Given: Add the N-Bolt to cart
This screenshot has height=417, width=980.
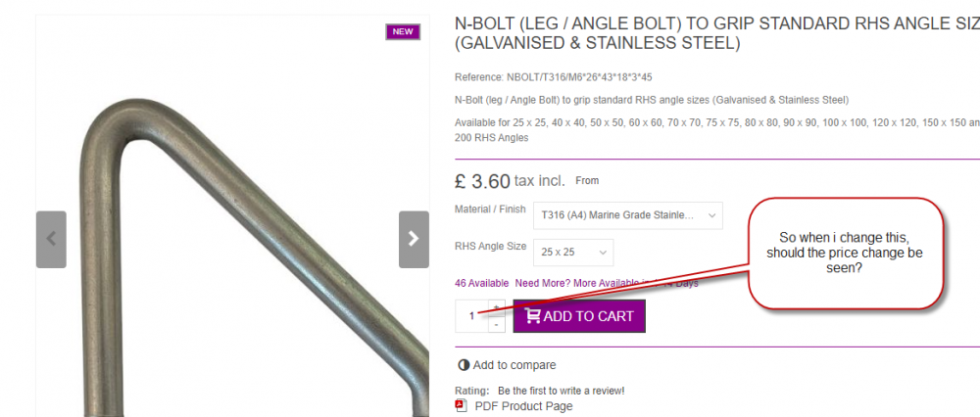Looking at the screenshot, I should tap(579, 316).
